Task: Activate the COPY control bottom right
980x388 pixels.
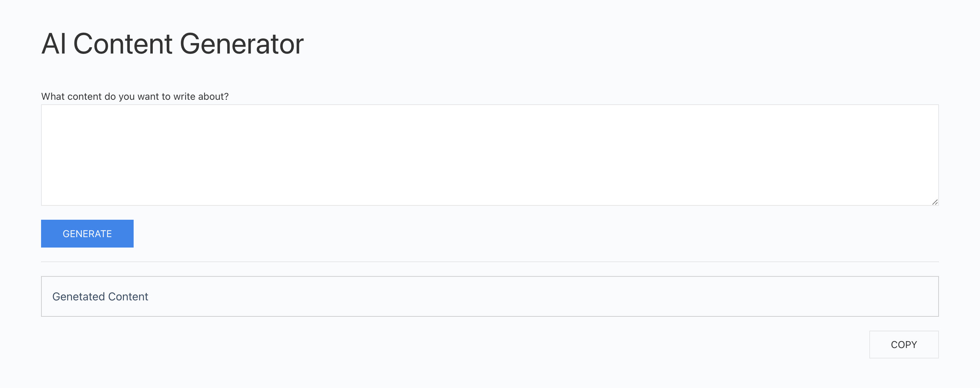Action: tap(904, 344)
